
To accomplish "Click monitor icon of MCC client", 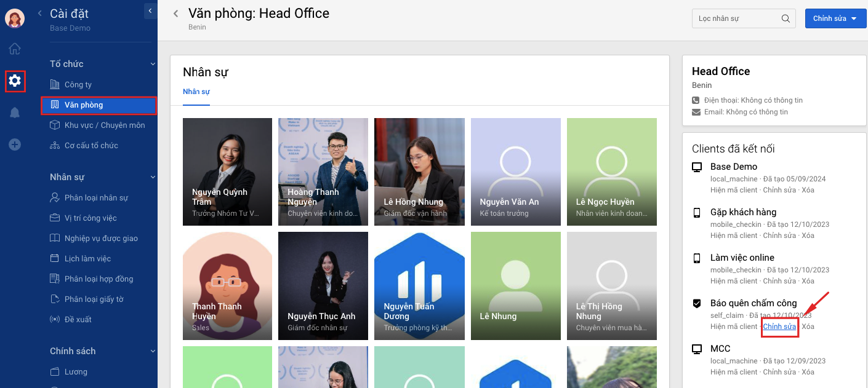I will coord(697,349).
